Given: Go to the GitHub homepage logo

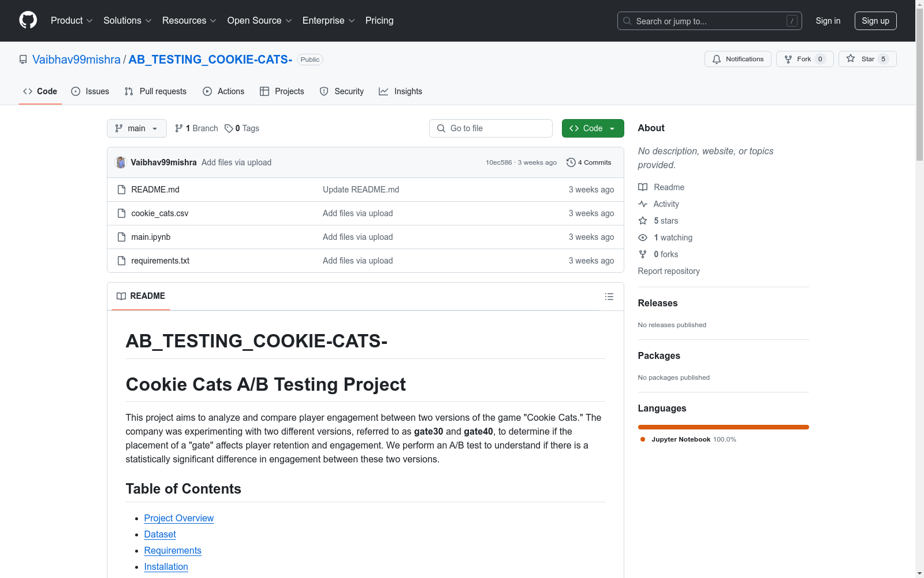Looking at the screenshot, I should coord(28,20).
